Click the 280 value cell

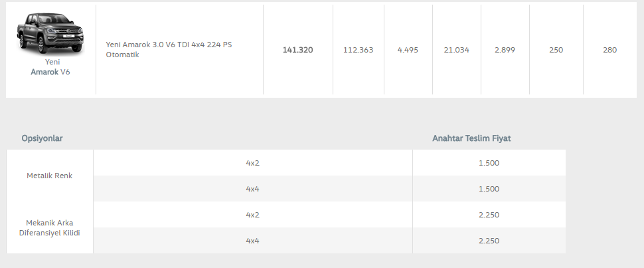click(610, 50)
